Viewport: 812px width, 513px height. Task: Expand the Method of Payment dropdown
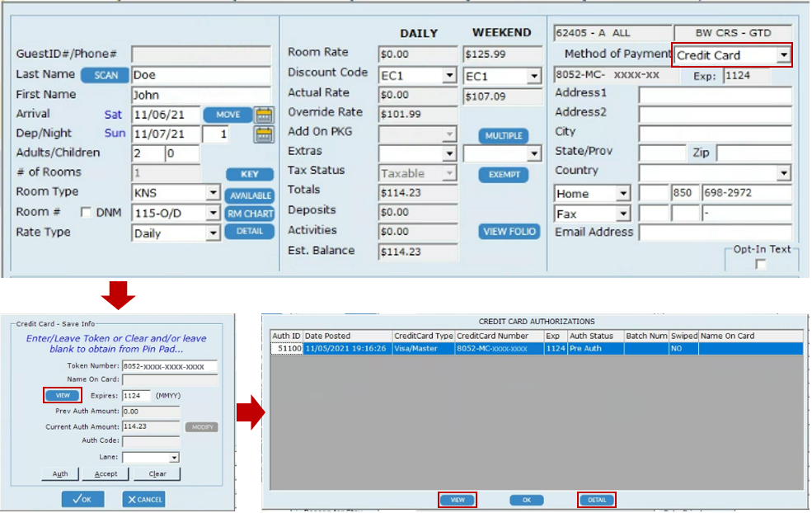[x=783, y=56]
